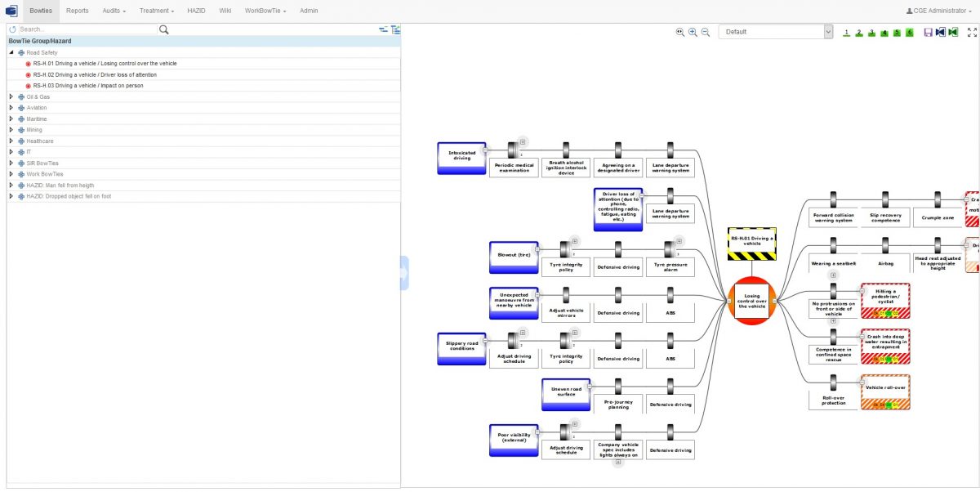Switch to the Reports tab
The height and width of the screenshot is (492, 980).
(x=78, y=11)
